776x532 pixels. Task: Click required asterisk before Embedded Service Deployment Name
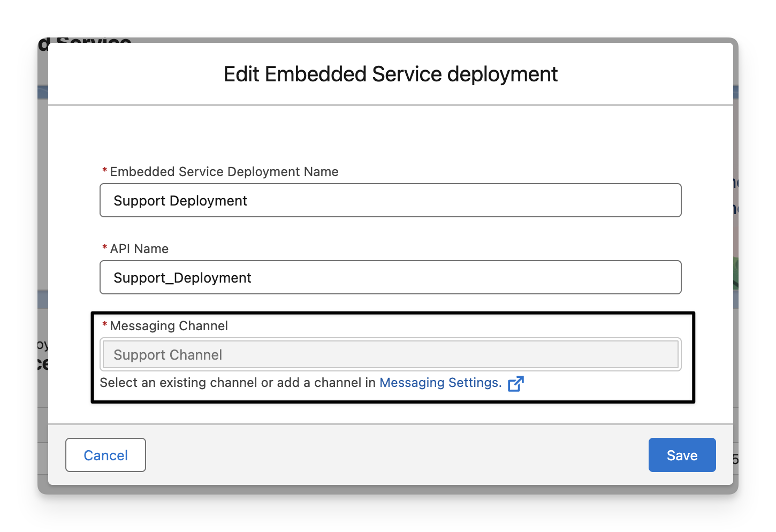pos(105,171)
